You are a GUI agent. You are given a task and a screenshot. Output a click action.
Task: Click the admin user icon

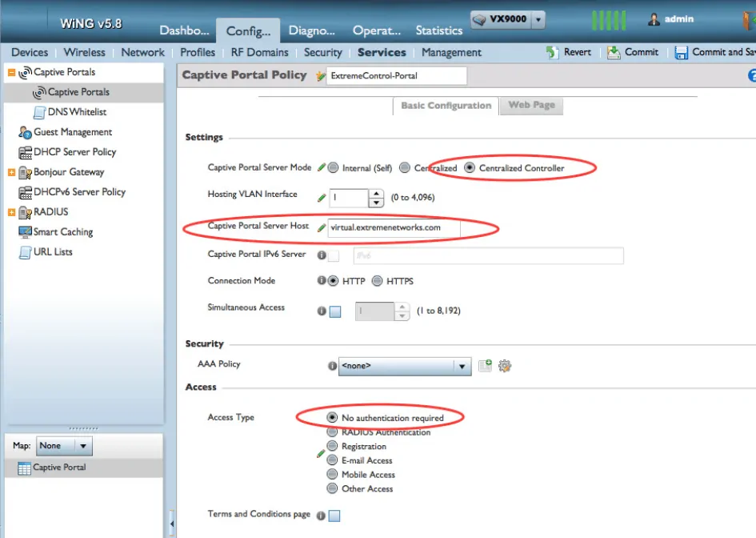pyautogui.click(x=654, y=19)
